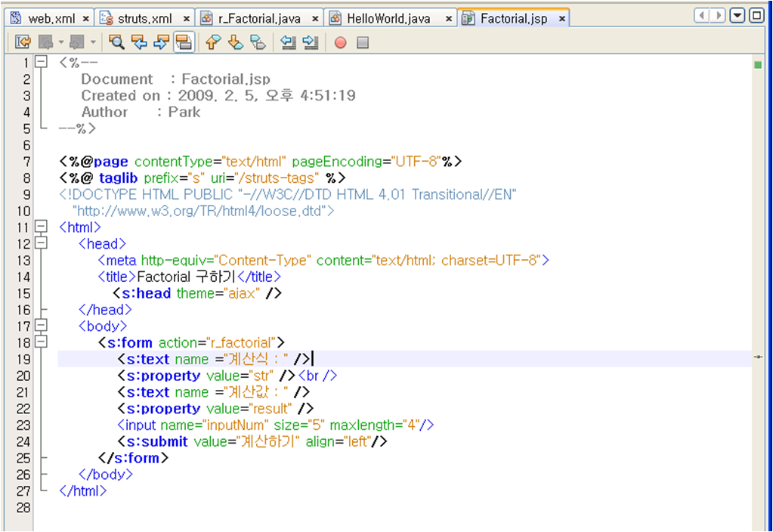This screenshot has width=773, height=532.
Task: Click the meta http-equiv Content-Type line
Action: 323,260
